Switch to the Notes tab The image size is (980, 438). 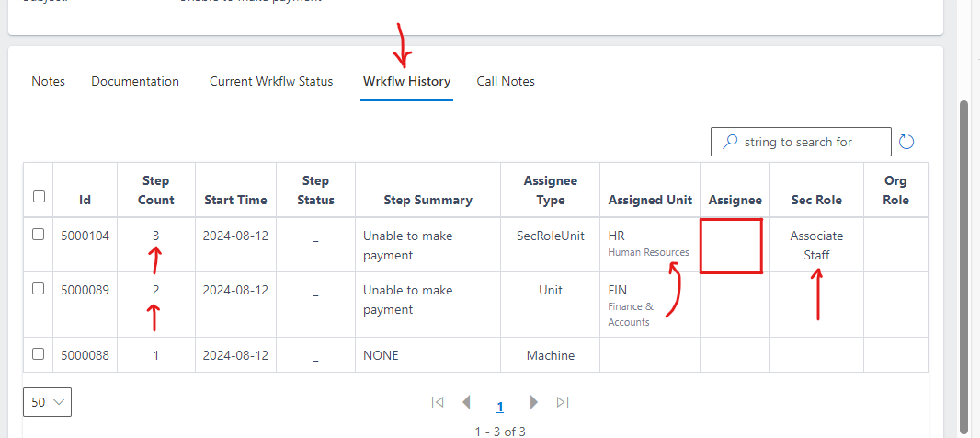tap(49, 81)
